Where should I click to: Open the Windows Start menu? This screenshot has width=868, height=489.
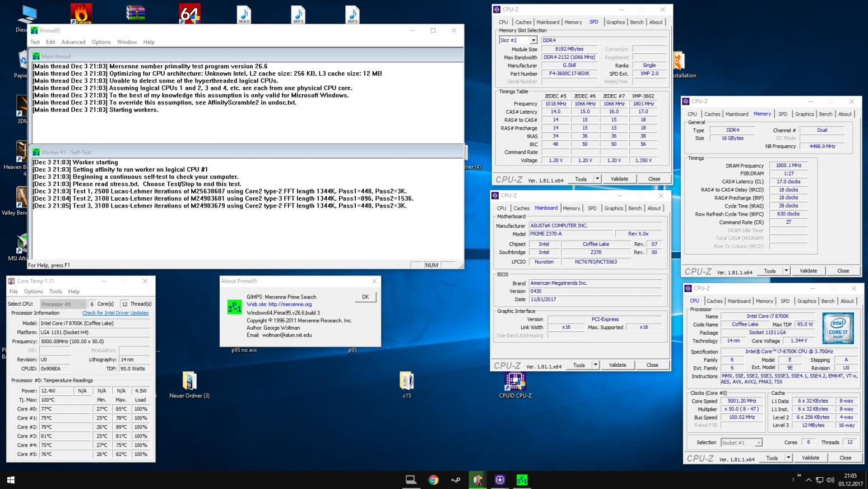coord(10,480)
